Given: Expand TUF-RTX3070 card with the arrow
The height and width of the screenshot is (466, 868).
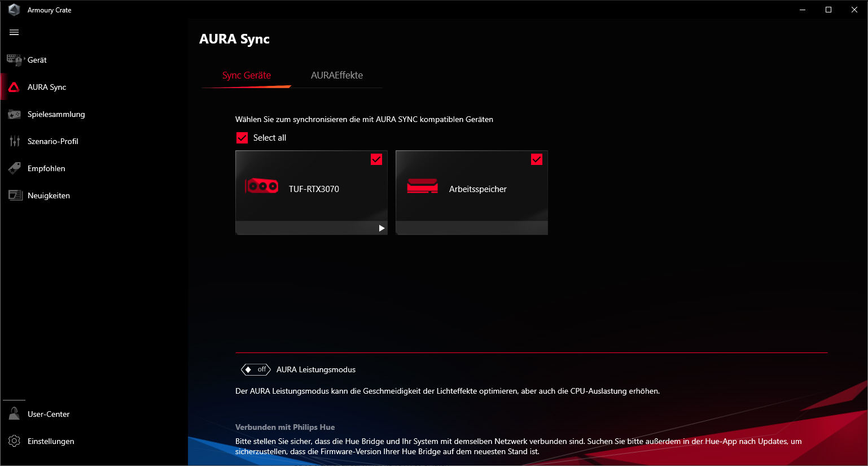Looking at the screenshot, I should pos(382,228).
